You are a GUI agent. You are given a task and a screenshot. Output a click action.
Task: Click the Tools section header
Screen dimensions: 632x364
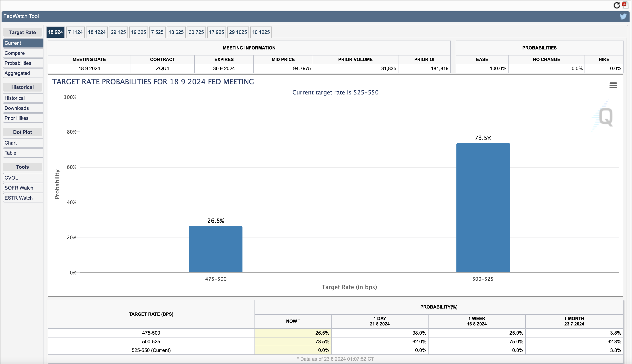tap(23, 167)
